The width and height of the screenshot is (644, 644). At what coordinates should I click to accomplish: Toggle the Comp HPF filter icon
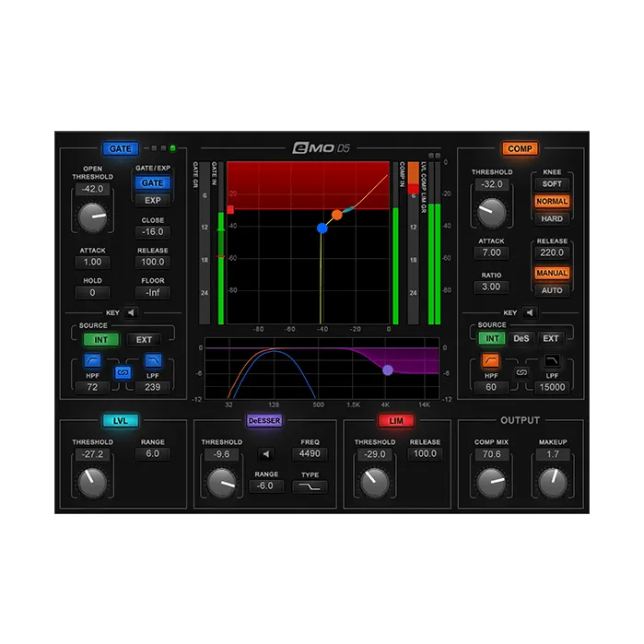(x=490, y=360)
